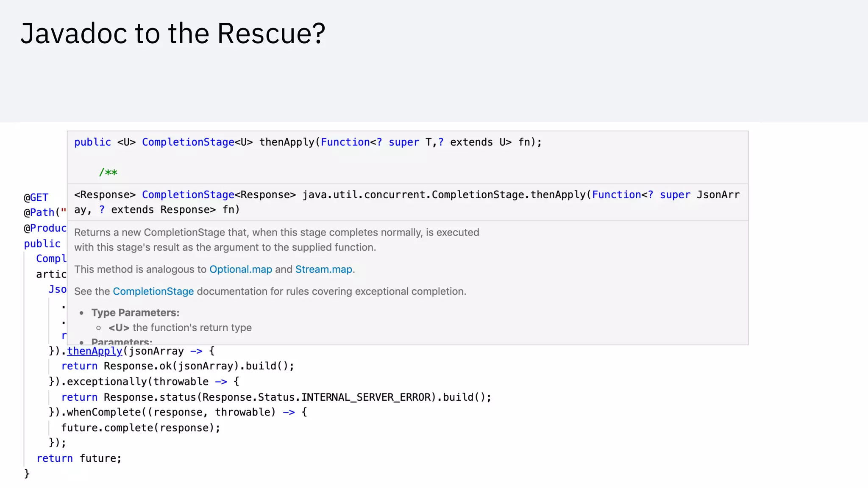Open the Stream.map documentation link
868x488 pixels.
pyautogui.click(x=324, y=269)
